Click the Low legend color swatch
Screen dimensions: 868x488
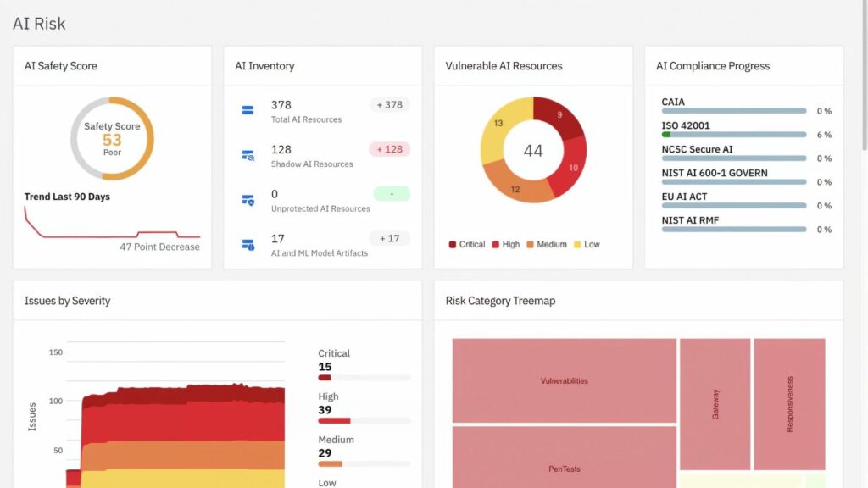(579, 244)
